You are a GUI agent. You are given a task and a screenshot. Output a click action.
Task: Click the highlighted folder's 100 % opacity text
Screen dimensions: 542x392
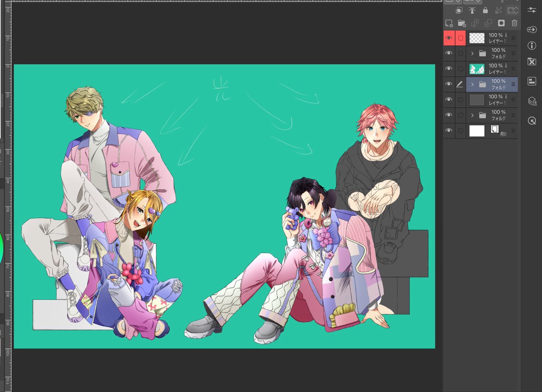(499, 81)
